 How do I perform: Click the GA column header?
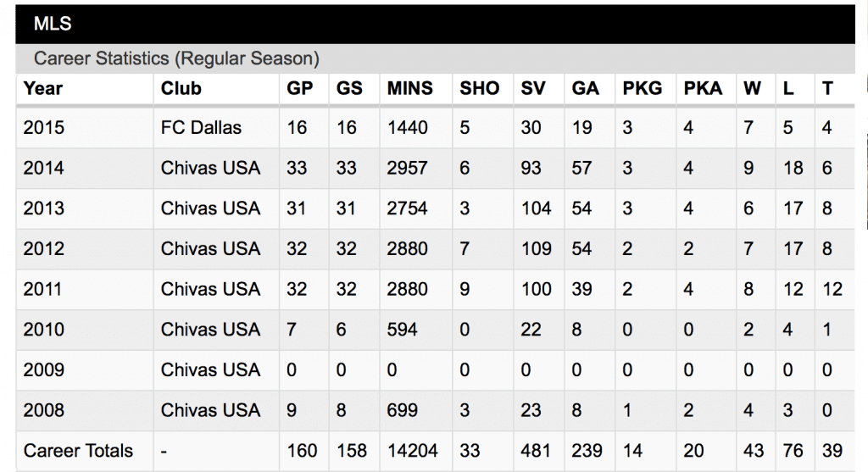point(585,88)
